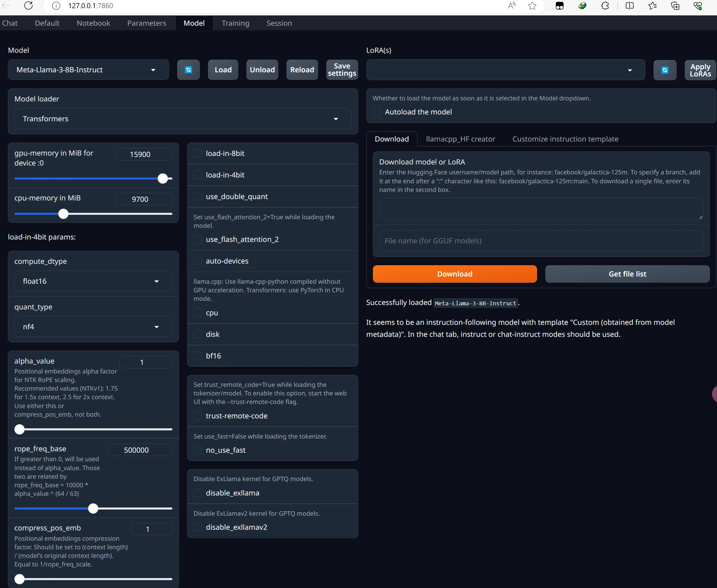Add page to favorites star
The height and width of the screenshot is (588, 717).
point(532,5)
